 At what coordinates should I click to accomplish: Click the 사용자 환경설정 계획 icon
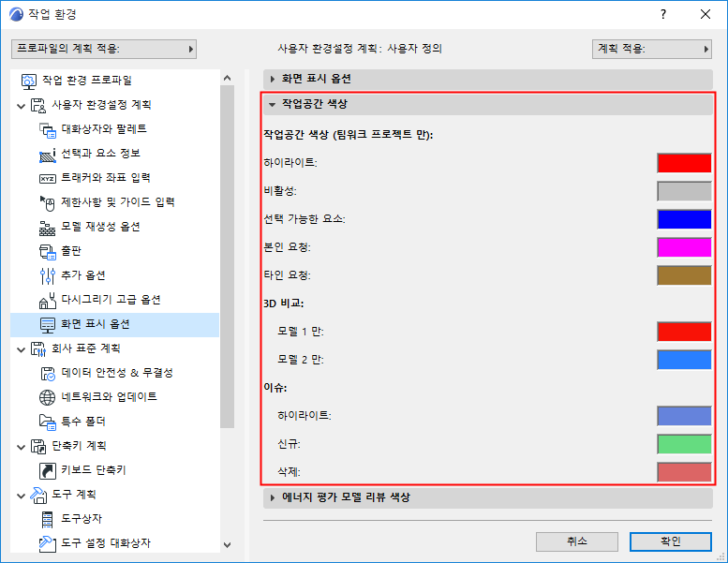(x=38, y=105)
